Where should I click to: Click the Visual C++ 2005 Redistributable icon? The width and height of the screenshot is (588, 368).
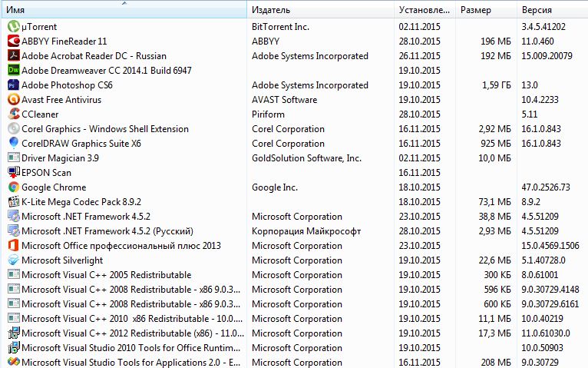[x=14, y=274]
